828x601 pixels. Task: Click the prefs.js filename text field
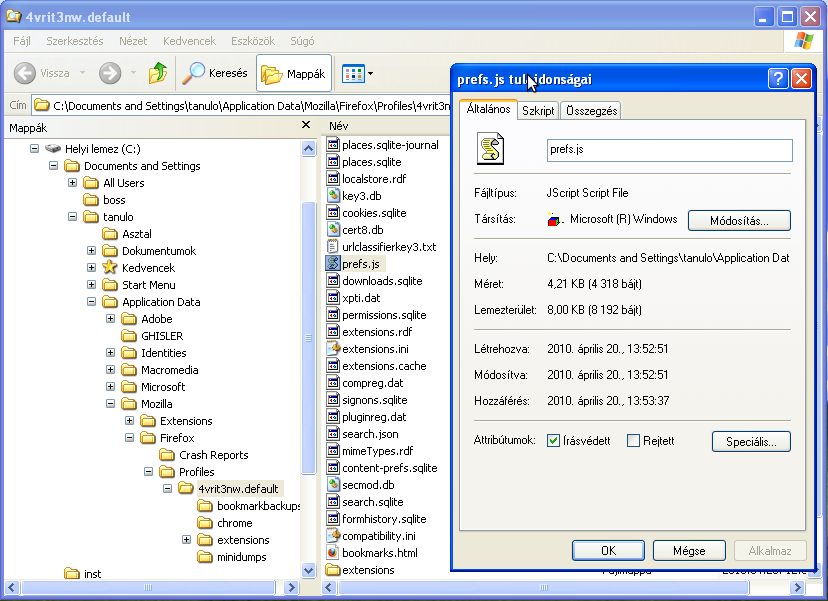pyautogui.click(x=669, y=150)
